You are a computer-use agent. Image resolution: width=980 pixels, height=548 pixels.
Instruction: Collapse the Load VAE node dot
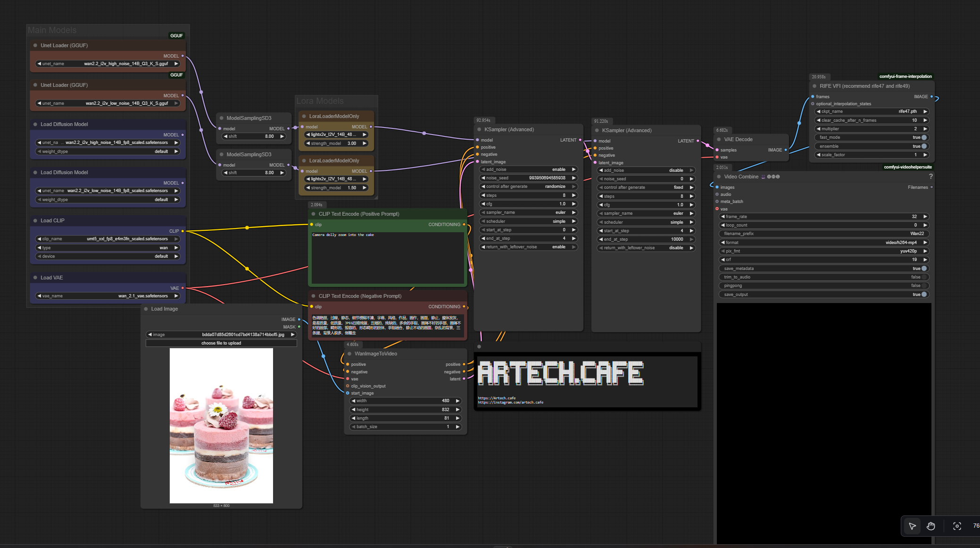[x=35, y=278]
